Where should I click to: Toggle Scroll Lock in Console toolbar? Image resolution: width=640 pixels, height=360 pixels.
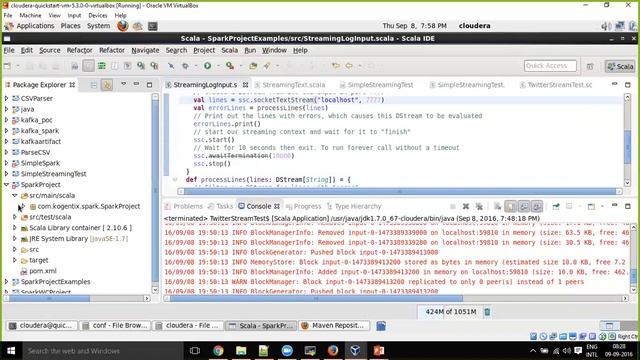(511, 207)
